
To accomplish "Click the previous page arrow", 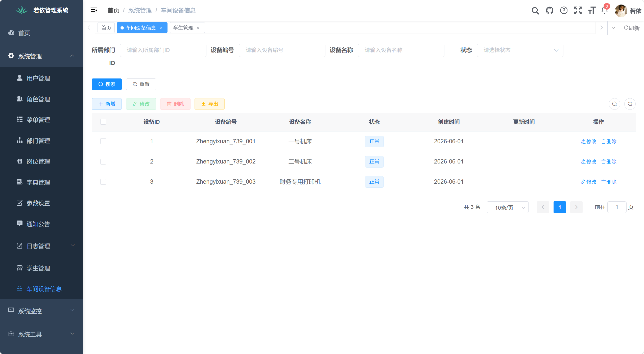I will [x=543, y=207].
